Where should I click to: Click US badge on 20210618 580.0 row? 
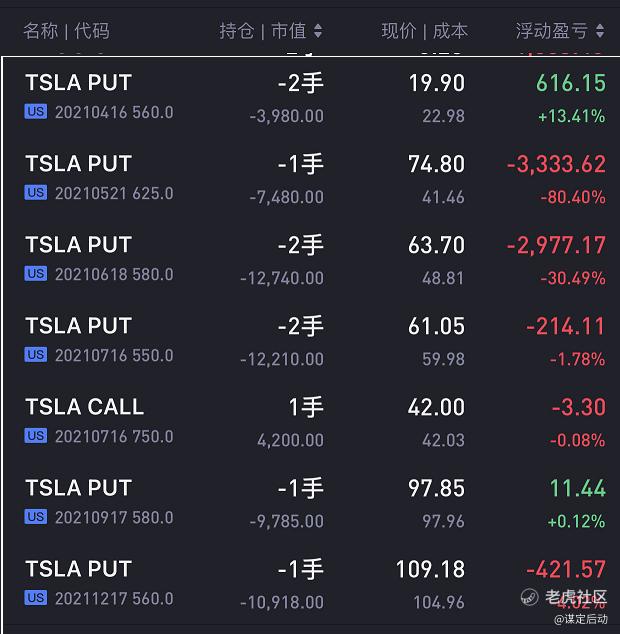tap(36, 274)
